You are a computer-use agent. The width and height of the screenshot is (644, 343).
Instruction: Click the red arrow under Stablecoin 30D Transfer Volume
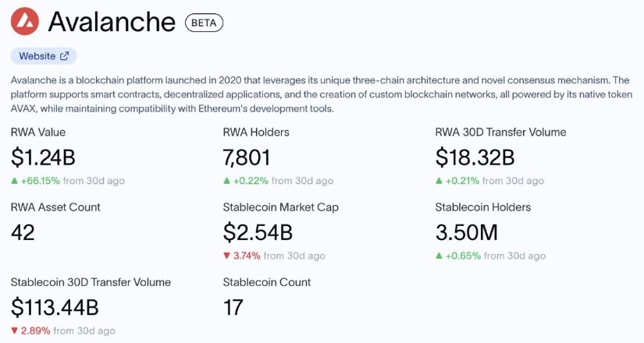(15, 331)
